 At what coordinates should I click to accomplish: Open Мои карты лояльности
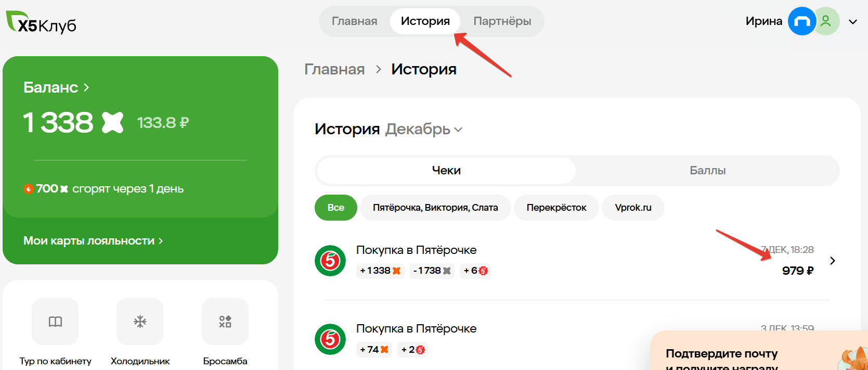93,241
